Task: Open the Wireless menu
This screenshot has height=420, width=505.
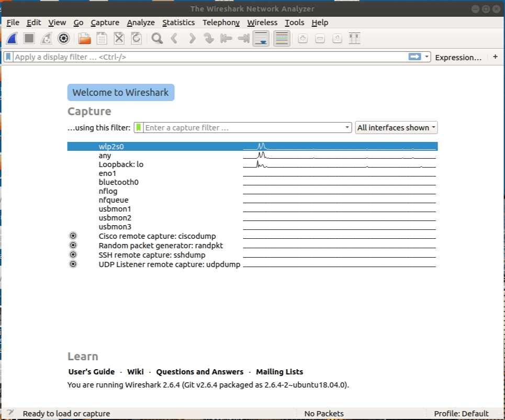Action: pos(262,23)
